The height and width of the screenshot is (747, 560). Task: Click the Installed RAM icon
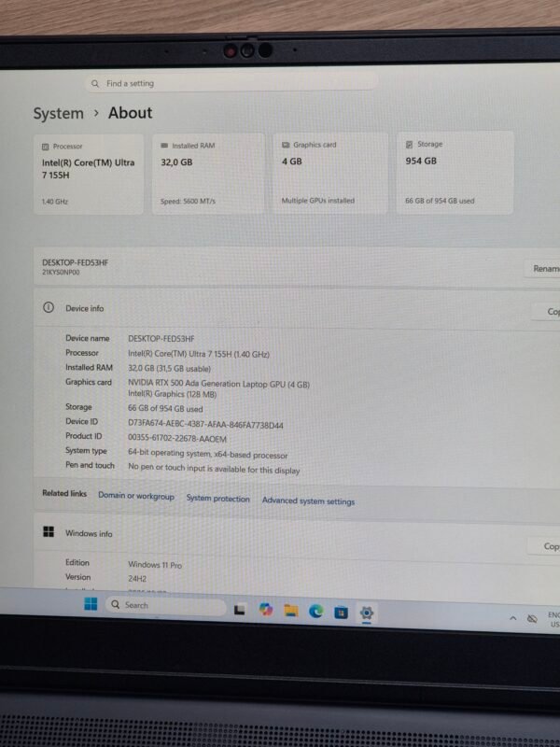click(164, 146)
